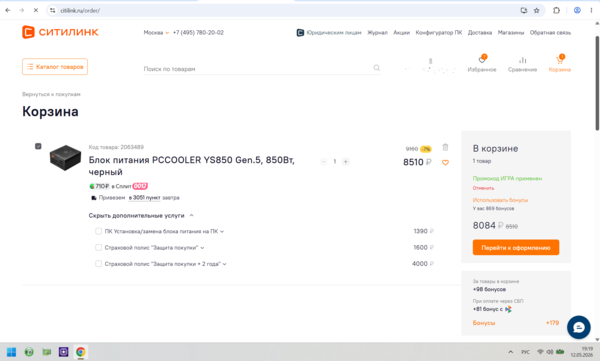The image size is (600, 361).
Task: Enable Страховой полис "Защита покупки" checkbox
Action: click(x=98, y=248)
